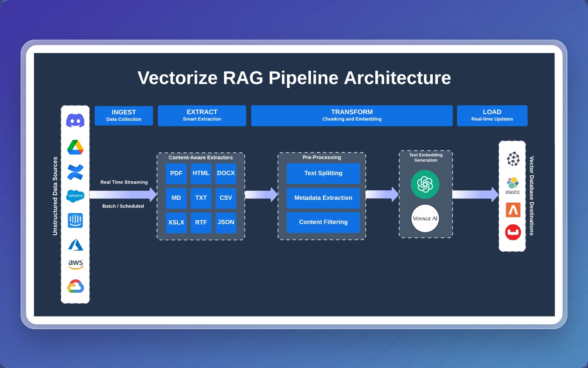Click the EXTRACT Smart Extraction header
Image resolution: width=588 pixels, height=368 pixels.
pos(202,116)
